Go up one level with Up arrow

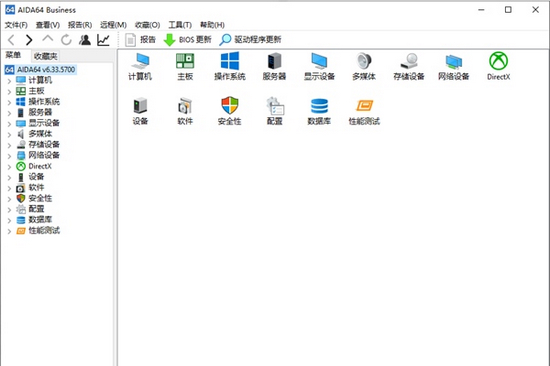click(x=48, y=39)
